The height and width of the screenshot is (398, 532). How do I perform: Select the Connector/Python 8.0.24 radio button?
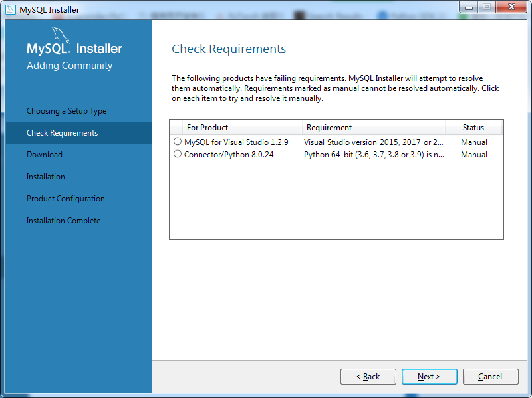[x=178, y=154]
